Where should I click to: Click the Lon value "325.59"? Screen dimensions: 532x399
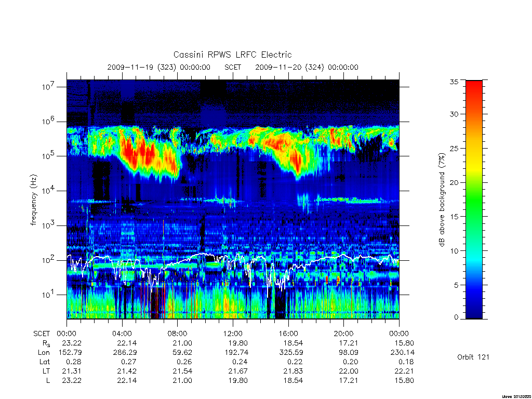click(x=291, y=353)
